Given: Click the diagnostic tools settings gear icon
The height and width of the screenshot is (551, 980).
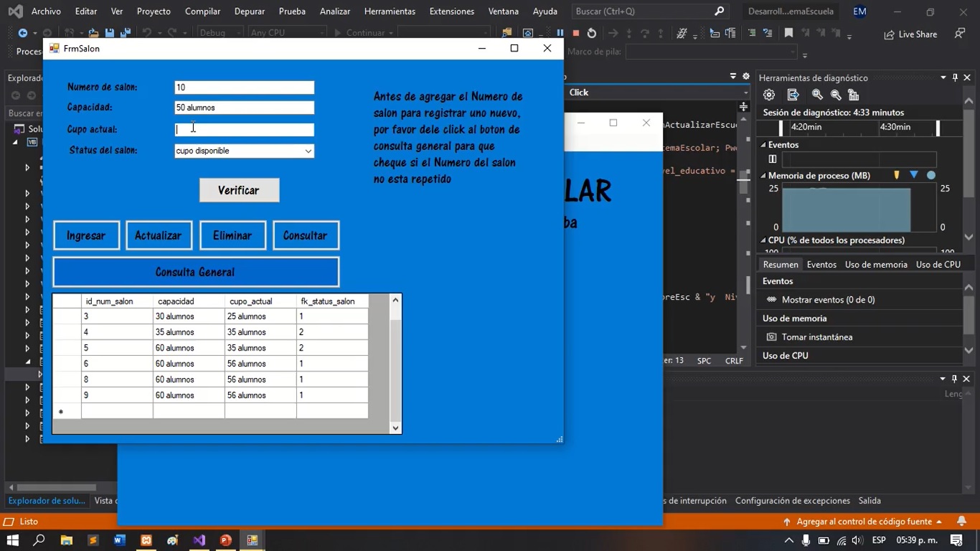Looking at the screenshot, I should [x=769, y=95].
